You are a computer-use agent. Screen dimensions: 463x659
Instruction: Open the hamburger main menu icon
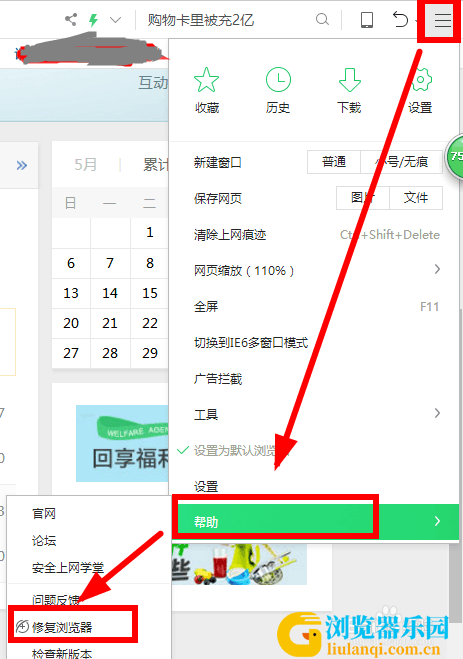click(442, 20)
